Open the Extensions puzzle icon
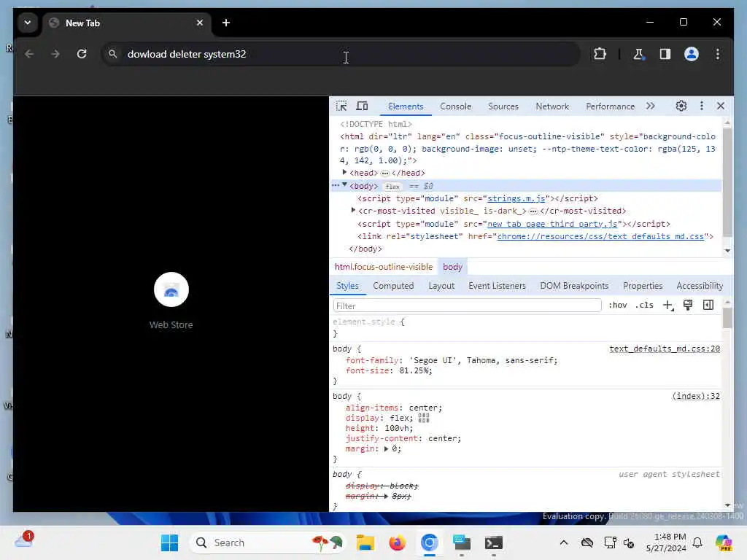This screenshot has height=560, width=747. click(x=600, y=54)
